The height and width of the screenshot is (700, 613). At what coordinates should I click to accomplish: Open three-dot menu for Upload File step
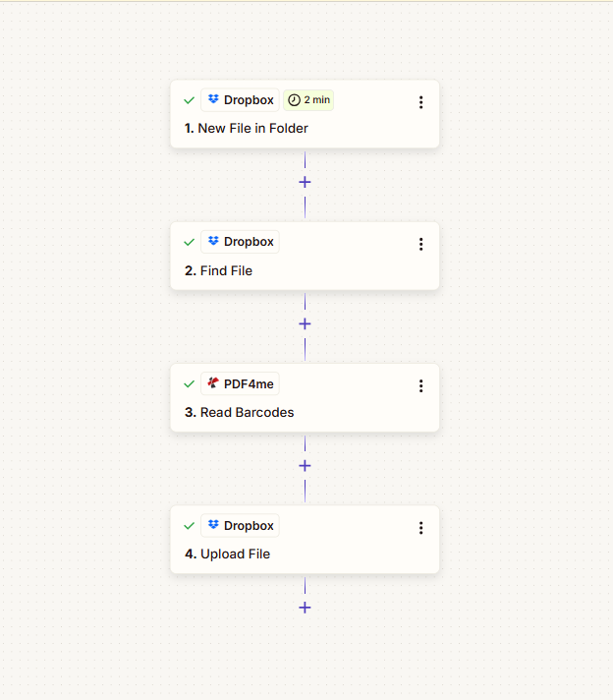(420, 527)
